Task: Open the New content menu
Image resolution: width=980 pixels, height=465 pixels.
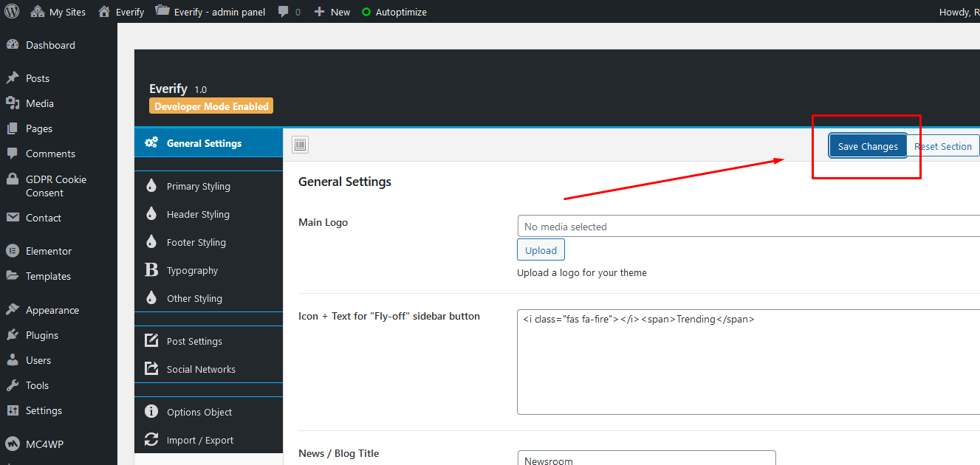Action: click(332, 12)
